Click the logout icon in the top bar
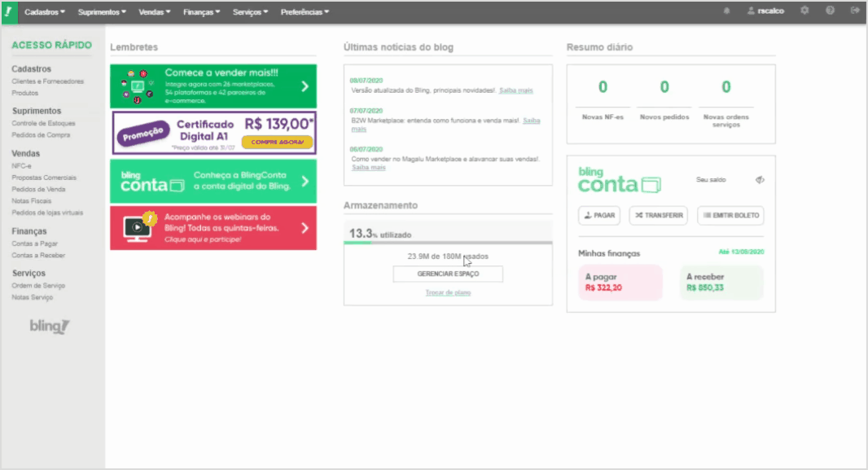 855,11
